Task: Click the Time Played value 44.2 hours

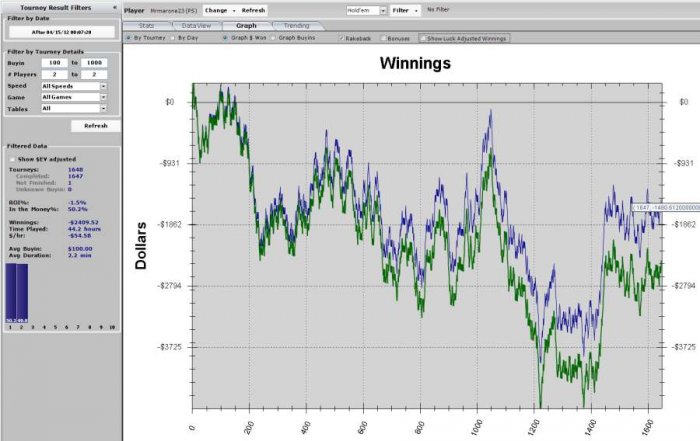Action: coord(84,229)
